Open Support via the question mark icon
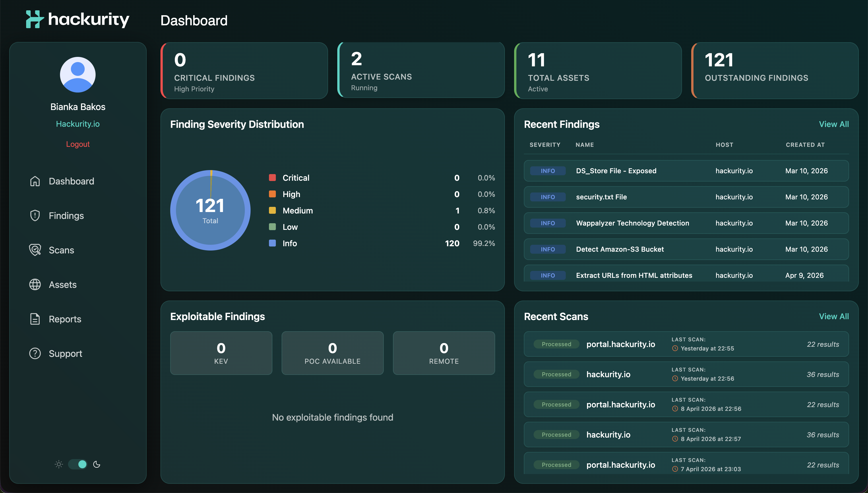The width and height of the screenshot is (868, 493). click(35, 353)
